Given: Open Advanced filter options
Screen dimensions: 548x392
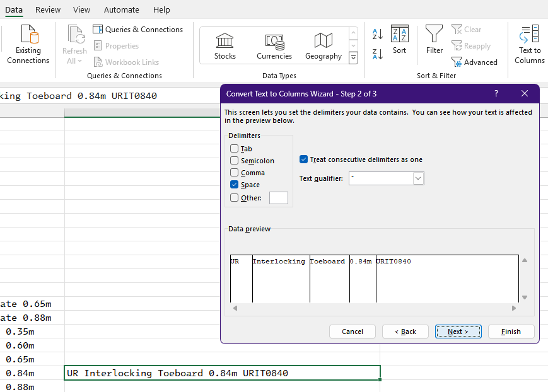Looking at the screenshot, I should (x=474, y=62).
